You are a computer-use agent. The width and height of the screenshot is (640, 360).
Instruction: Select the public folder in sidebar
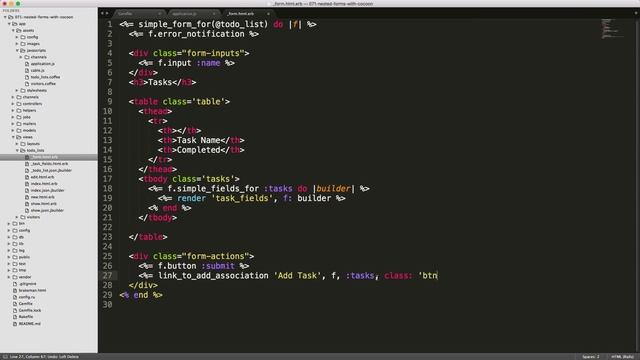coord(24,257)
